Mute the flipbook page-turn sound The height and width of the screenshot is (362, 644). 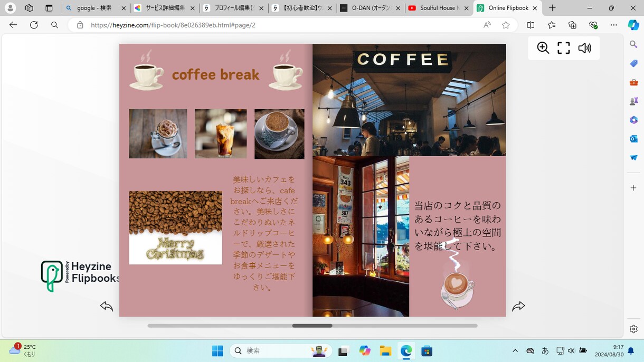pyautogui.click(x=584, y=48)
